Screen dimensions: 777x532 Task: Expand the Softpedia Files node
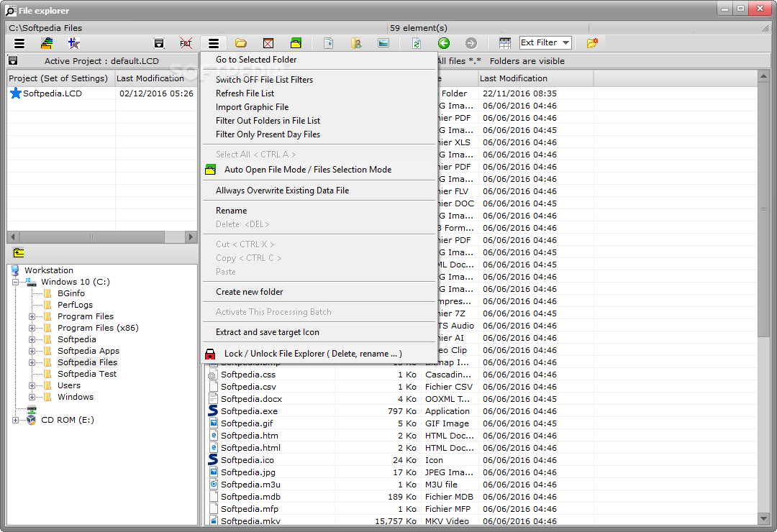pos(32,362)
